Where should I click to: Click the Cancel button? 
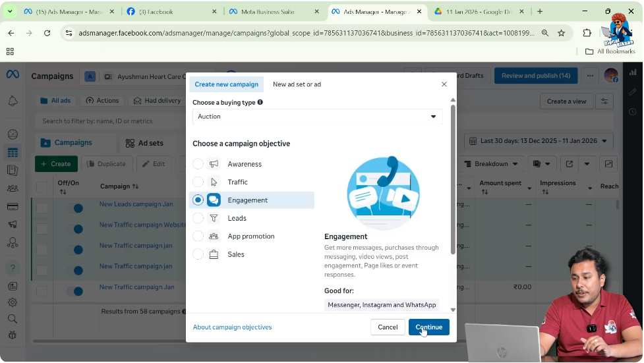[388, 327]
